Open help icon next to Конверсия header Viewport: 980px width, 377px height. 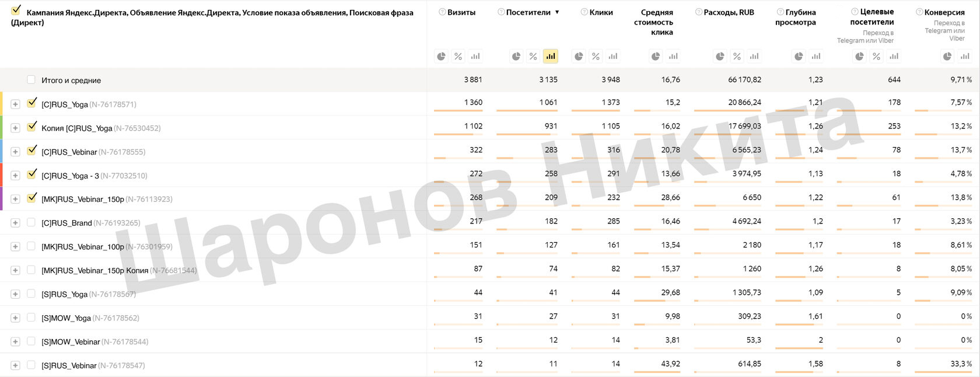coord(919,12)
